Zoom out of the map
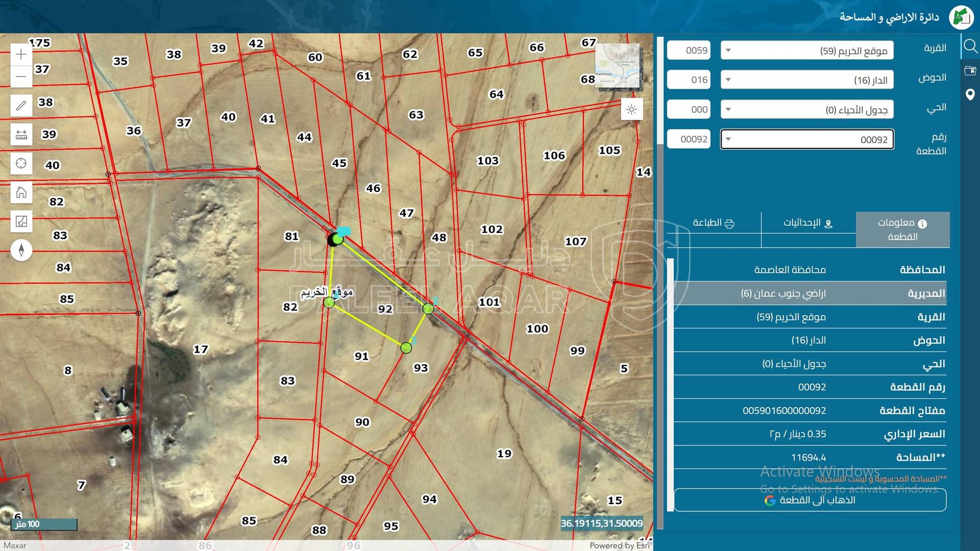 click(21, 77)
